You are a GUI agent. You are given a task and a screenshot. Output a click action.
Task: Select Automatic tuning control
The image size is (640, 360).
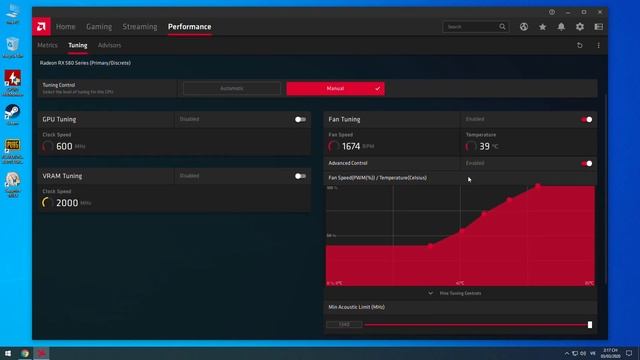(232, 89)
